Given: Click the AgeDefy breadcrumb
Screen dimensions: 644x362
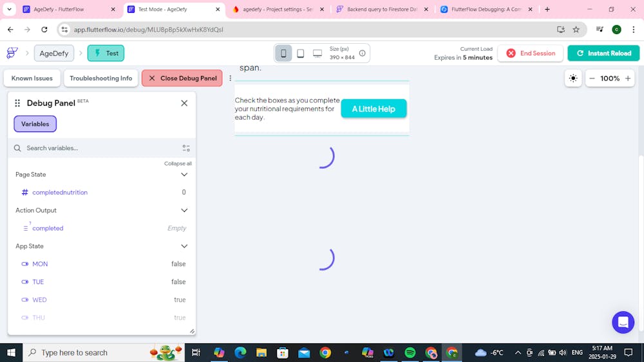Looking at the screenshot, I should [x=54, y=53].
